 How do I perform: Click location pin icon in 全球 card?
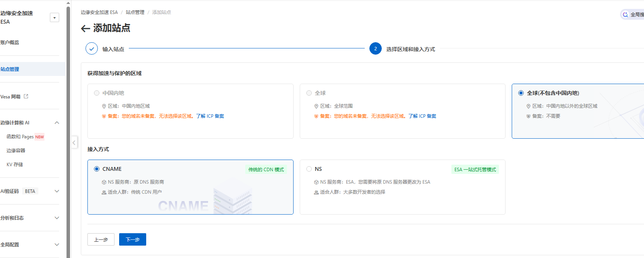pos(316,106)
